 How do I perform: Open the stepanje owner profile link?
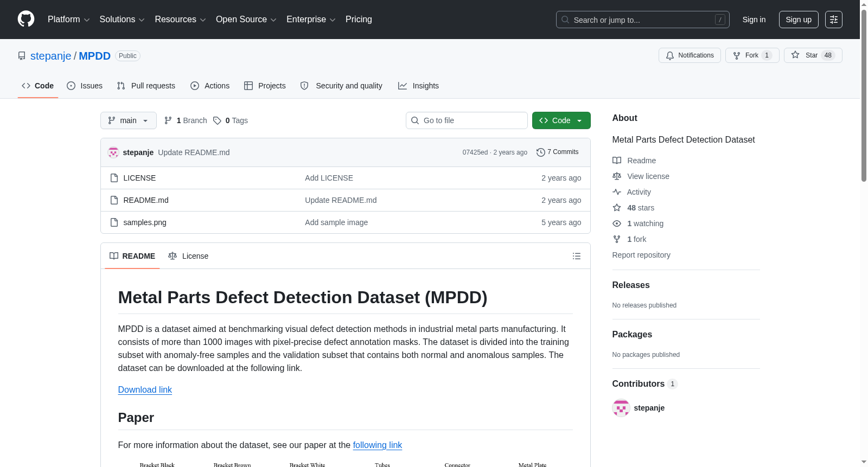(51, 56)
